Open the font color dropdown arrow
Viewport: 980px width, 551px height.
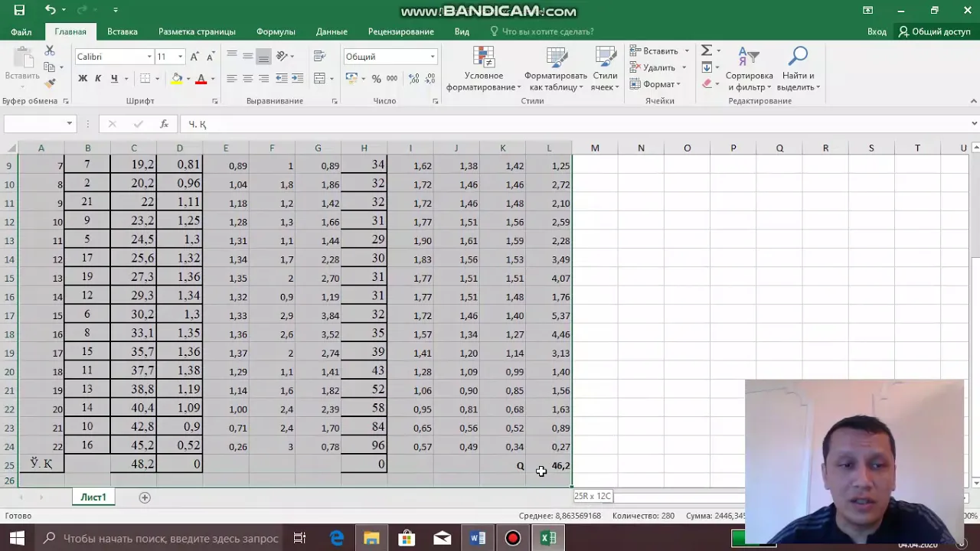(212, 79)
